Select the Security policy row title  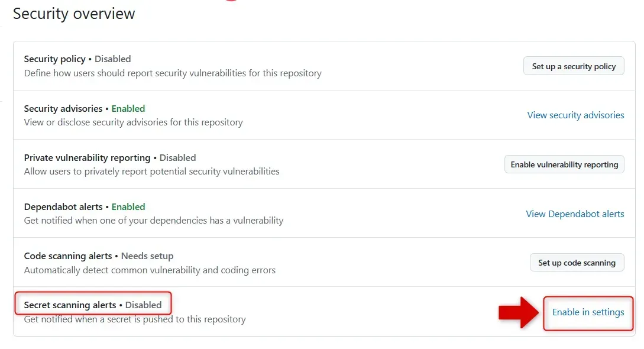point(54,59)
